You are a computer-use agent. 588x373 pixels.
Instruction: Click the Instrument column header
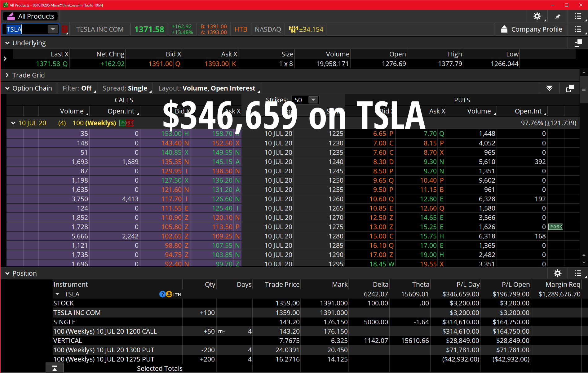[71, 284]
